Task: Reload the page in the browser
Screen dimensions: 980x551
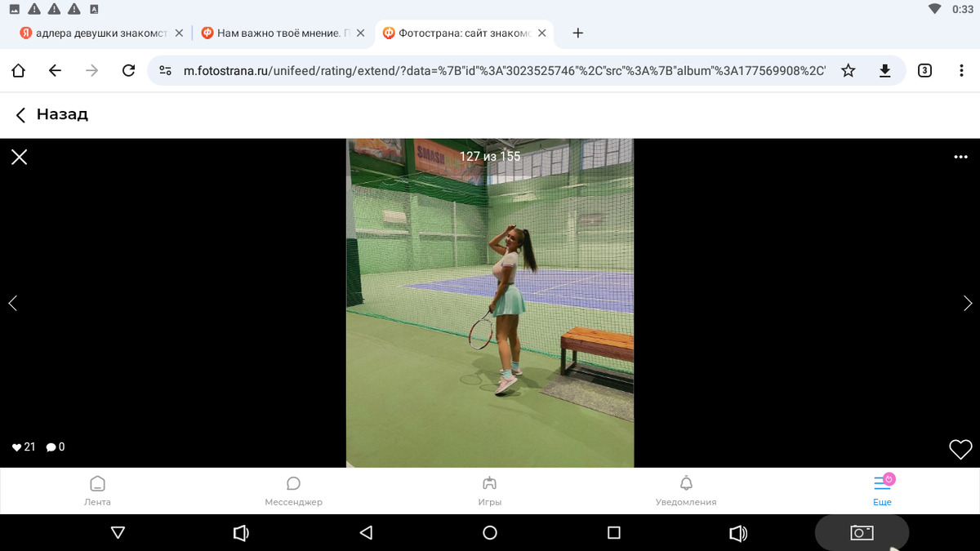Action: tap(128, 71)
